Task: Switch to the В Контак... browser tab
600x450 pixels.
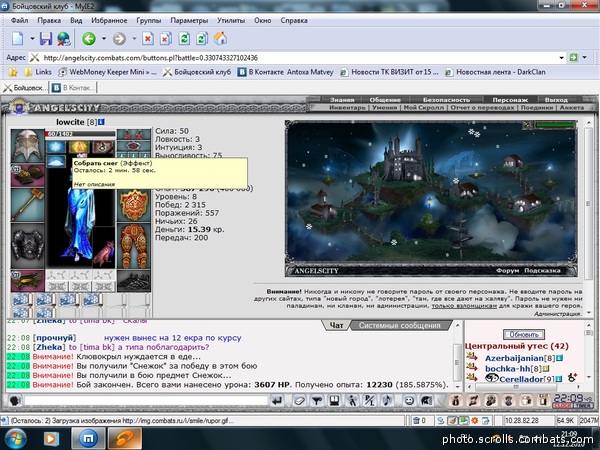Action: click(74, 88)
